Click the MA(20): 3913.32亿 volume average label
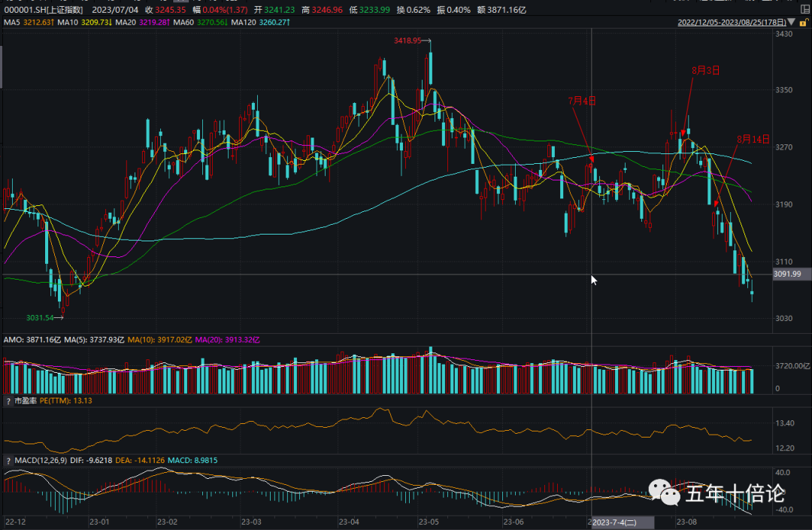 (227, 340)
